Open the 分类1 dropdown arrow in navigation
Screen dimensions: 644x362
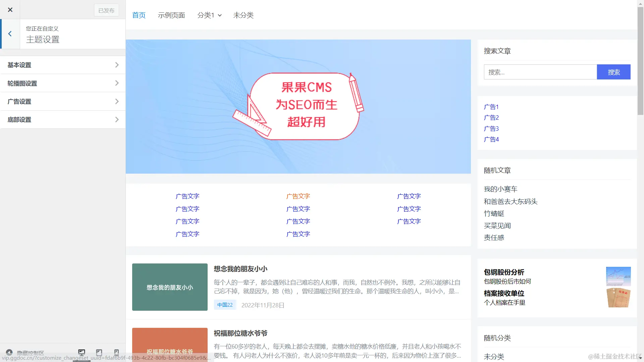coord(220,15)
